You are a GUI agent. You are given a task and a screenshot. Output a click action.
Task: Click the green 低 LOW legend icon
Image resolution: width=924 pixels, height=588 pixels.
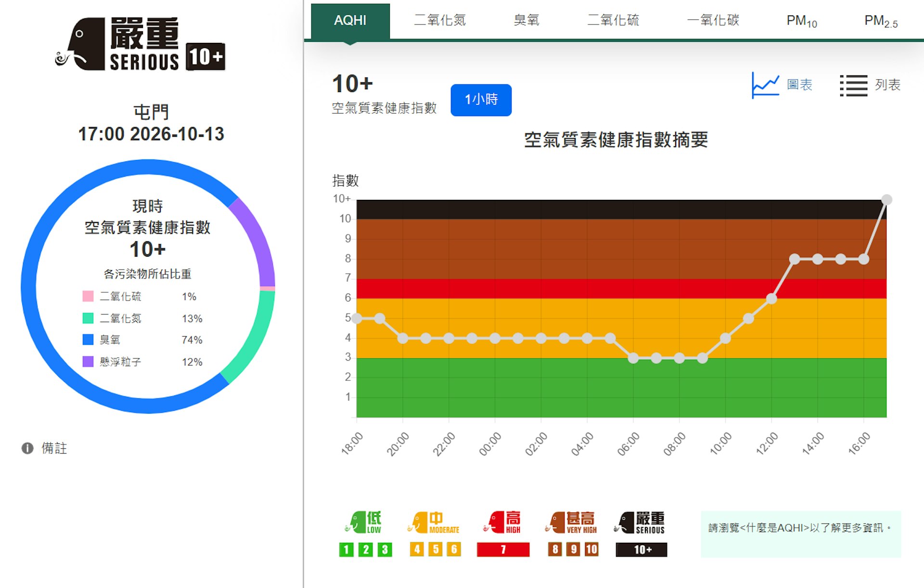pyautogui.click(x=364, y=523)
